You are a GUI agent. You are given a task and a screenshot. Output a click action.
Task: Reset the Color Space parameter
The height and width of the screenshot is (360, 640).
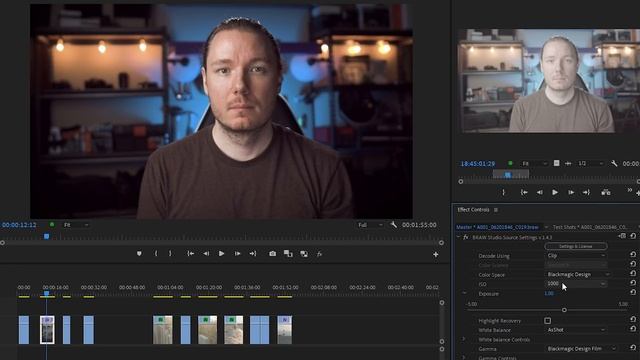point(633,273)
